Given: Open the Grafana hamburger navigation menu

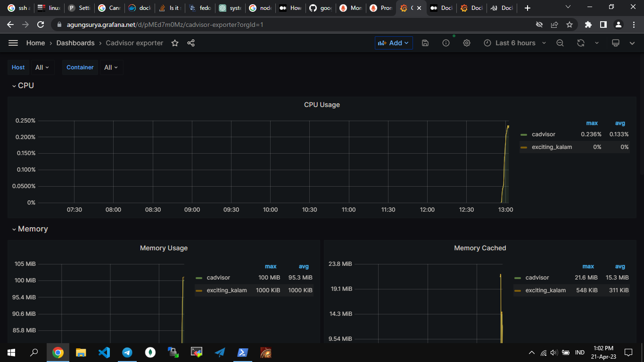Looking at the screenshot, I should 13,43.
